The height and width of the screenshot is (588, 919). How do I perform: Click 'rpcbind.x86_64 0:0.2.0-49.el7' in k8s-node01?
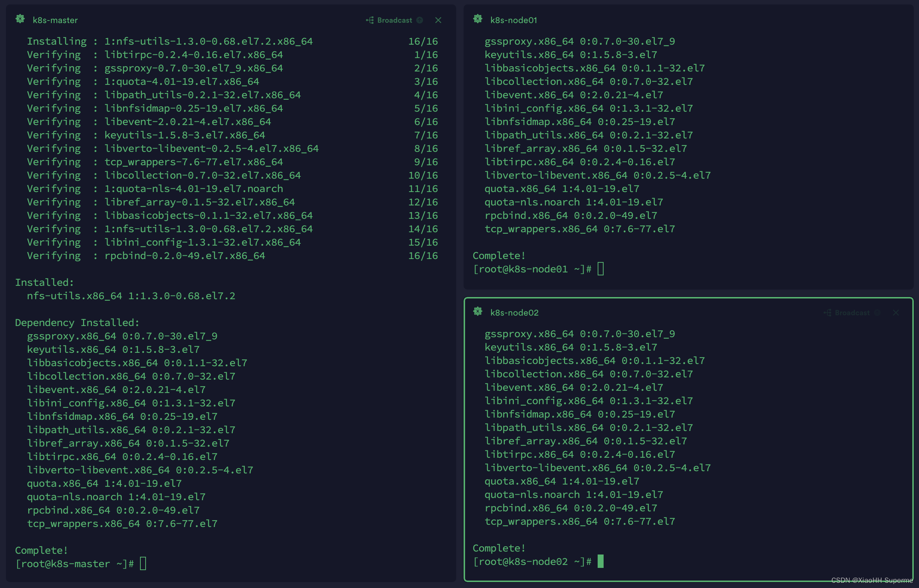tap(571, 215)
